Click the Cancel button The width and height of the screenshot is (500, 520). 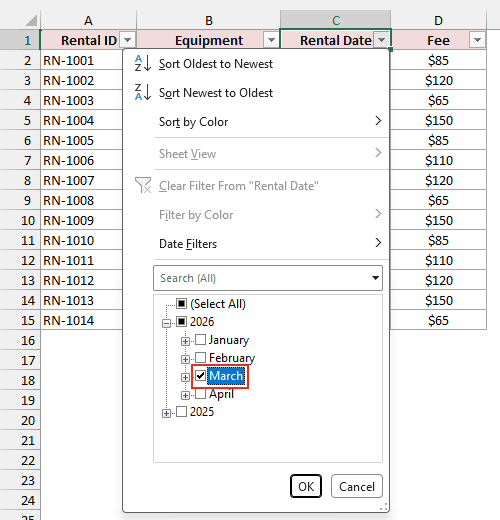[x=357, y=486]
